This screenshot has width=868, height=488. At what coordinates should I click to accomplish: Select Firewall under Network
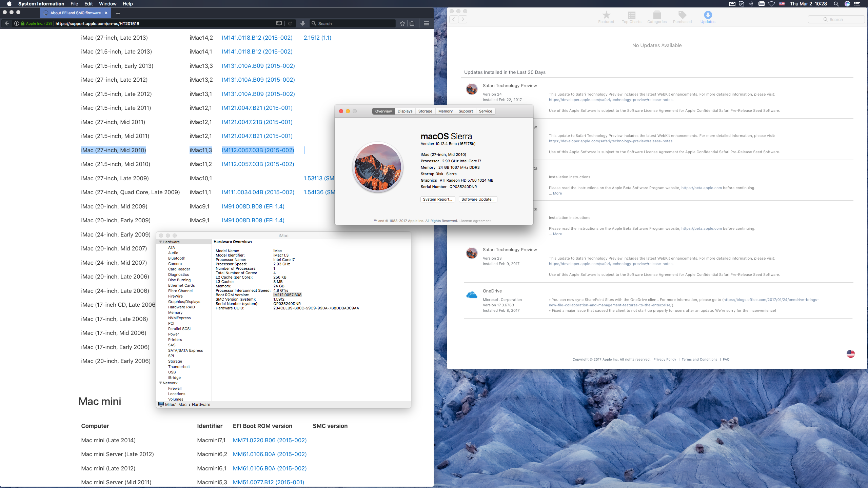175,388
